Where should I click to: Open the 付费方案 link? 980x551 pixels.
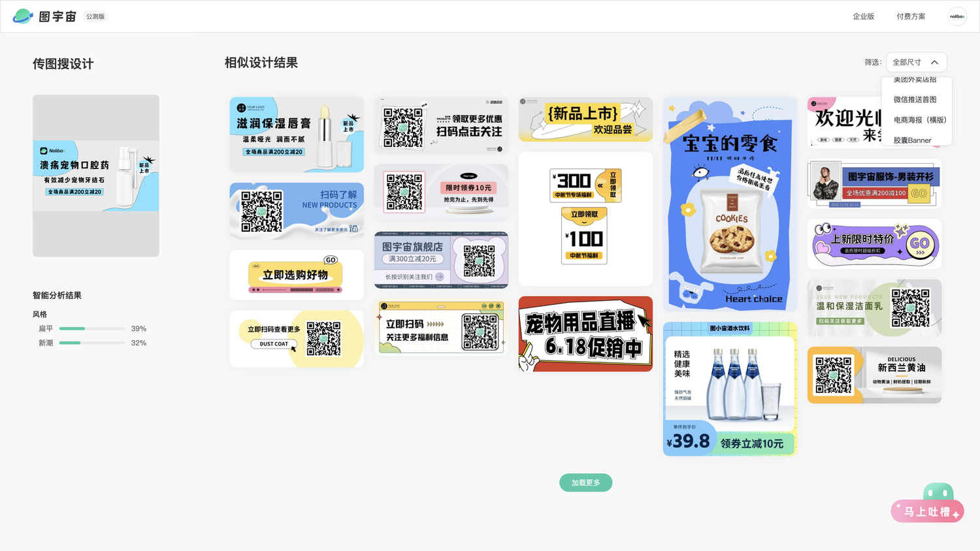911,16
